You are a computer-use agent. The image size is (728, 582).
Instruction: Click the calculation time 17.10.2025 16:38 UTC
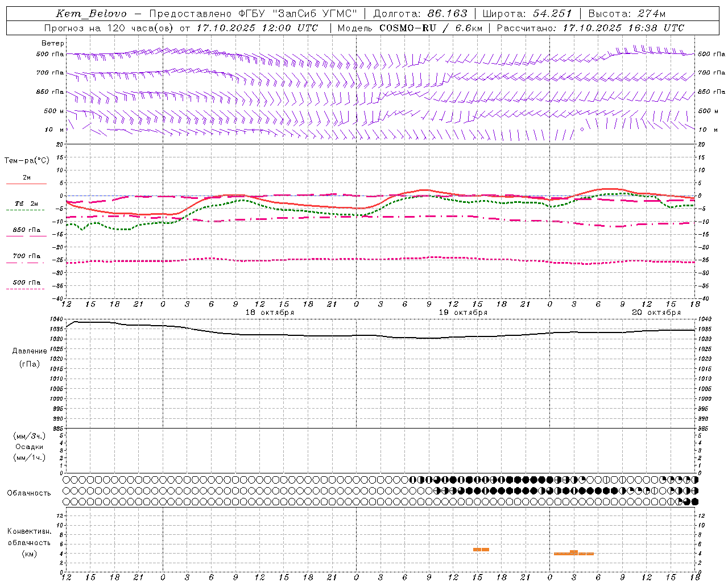(623, 28)
